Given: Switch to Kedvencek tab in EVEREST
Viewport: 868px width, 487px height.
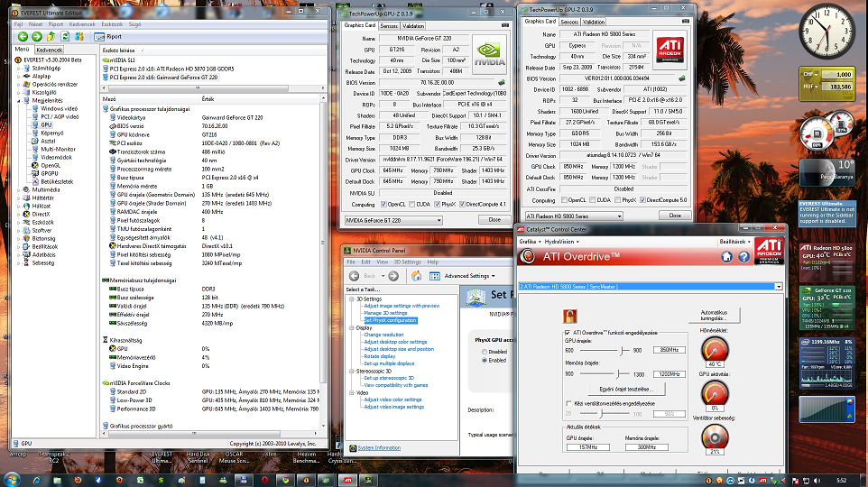Looking at the screenshot, I should click(50, 50).
